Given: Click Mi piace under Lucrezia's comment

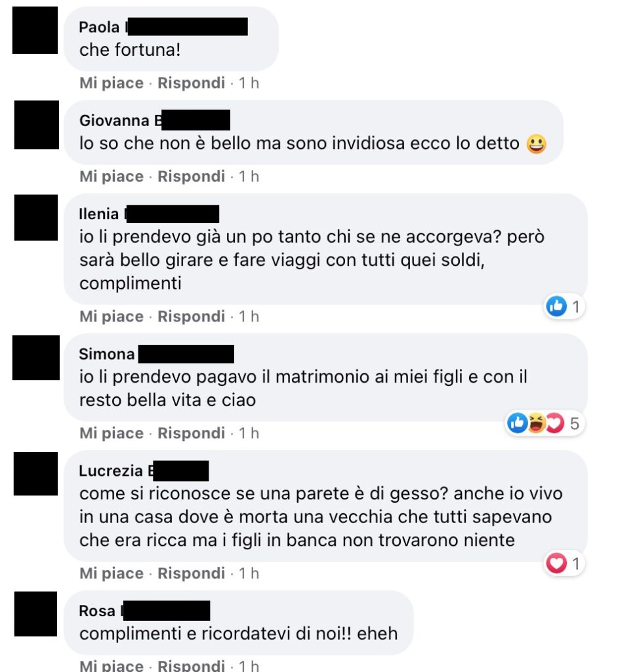Looking at the screenshot, I should pos(112,573).
